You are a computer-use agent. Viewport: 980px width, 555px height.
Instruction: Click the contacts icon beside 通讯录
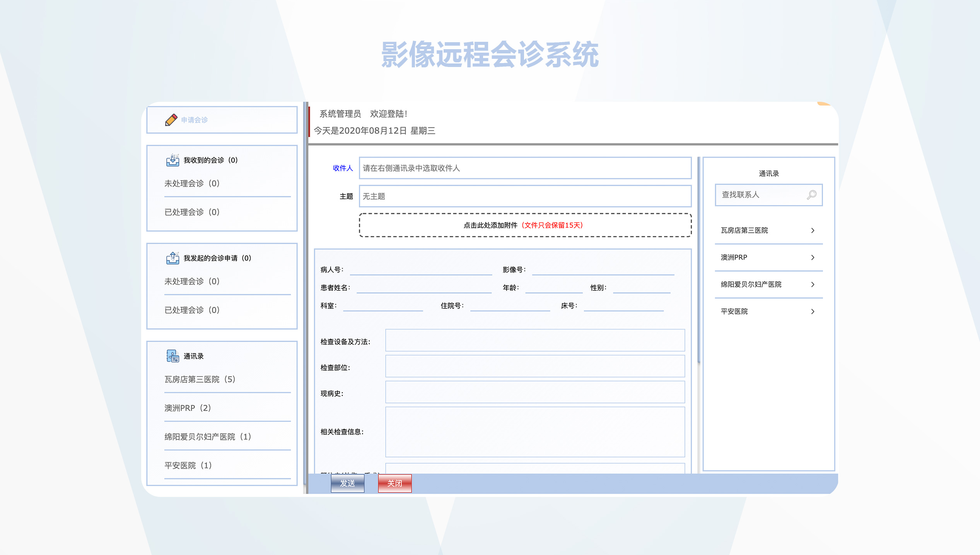(x=172, y=356)
